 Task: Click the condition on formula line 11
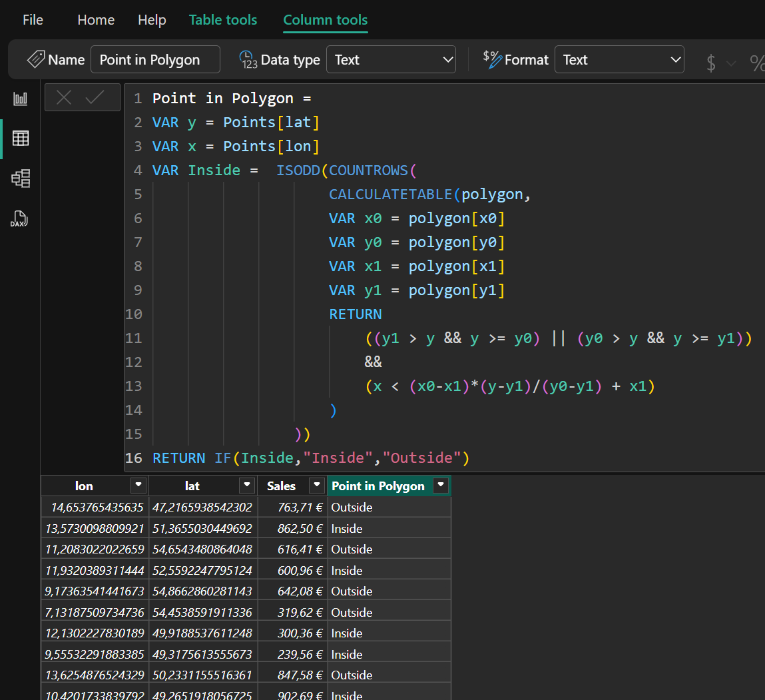pos(559,338)
